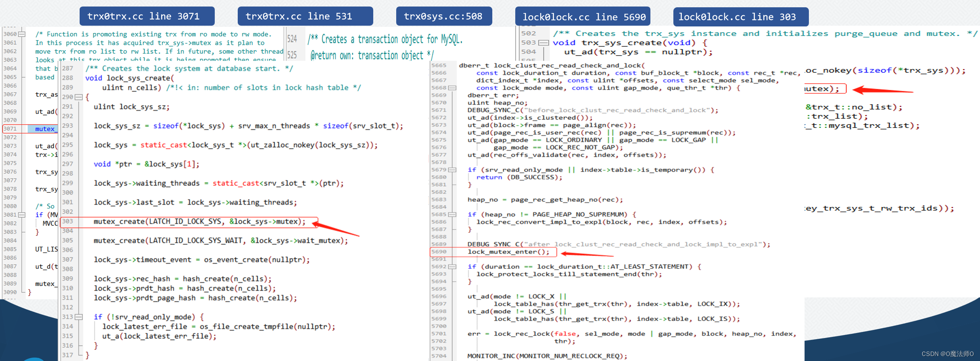Collapse the fold region at line 5668
Screen dimensions: 980x361
(x=452, y=88)
